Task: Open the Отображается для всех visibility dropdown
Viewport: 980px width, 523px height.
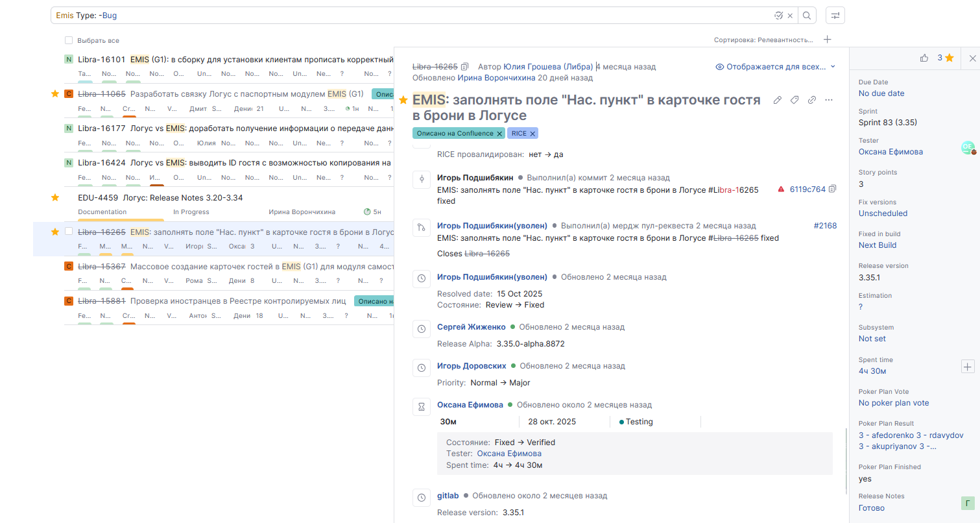Action: (x=776, y=67)
